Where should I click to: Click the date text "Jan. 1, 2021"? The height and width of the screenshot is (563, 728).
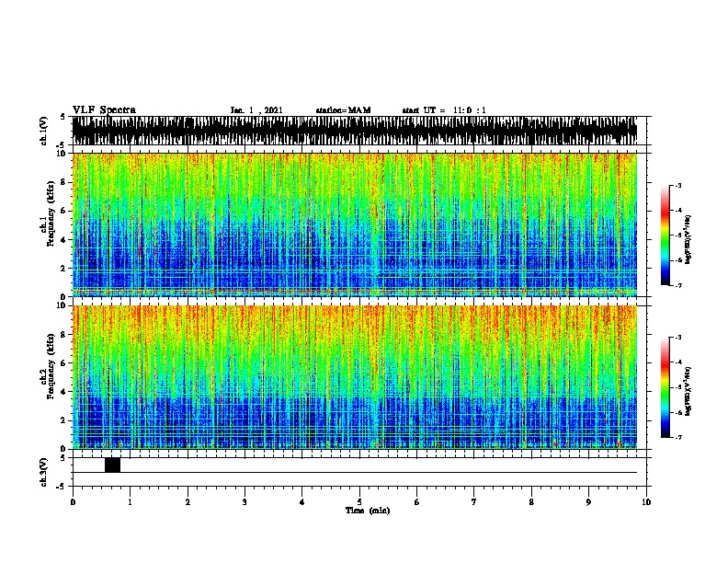(256, 110)
